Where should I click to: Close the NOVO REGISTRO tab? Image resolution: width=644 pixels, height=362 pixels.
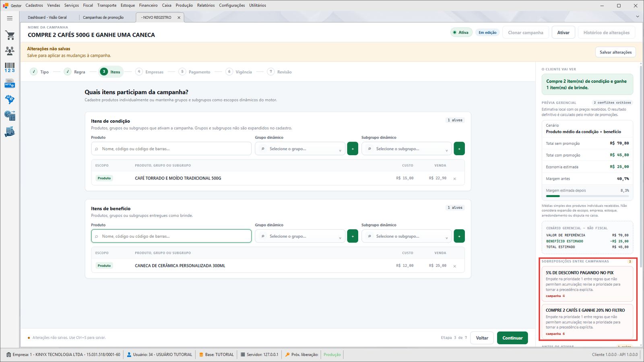(x=179, y=18)
